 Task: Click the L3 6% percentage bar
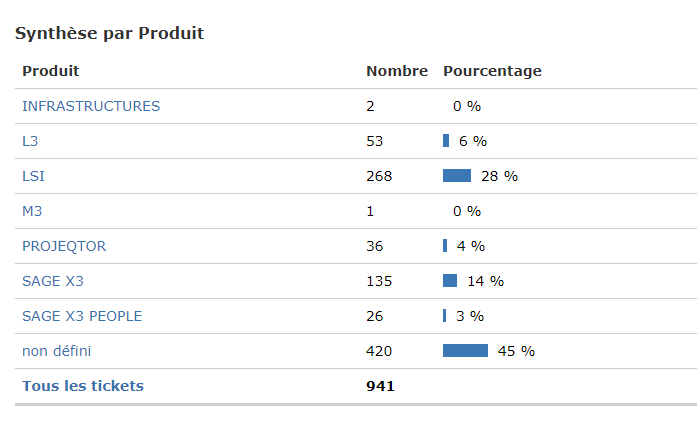pos(446,141)
